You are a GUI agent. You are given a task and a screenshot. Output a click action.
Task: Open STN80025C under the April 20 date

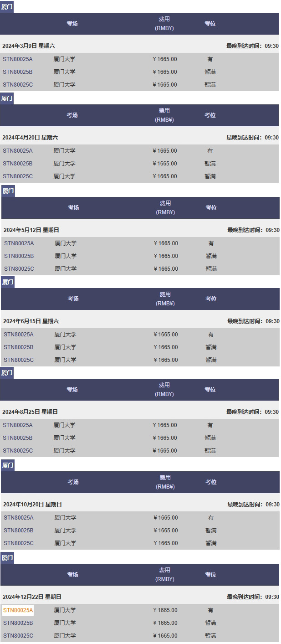point(18,176)
